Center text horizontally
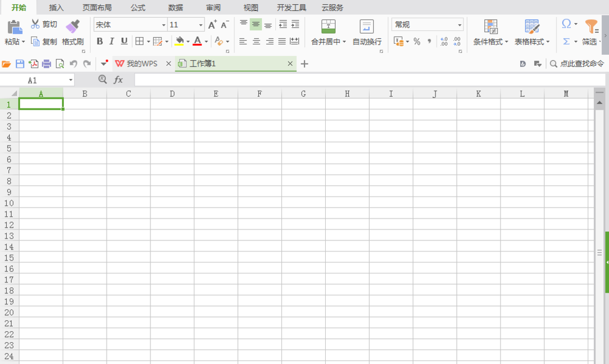 click(256, 41)
